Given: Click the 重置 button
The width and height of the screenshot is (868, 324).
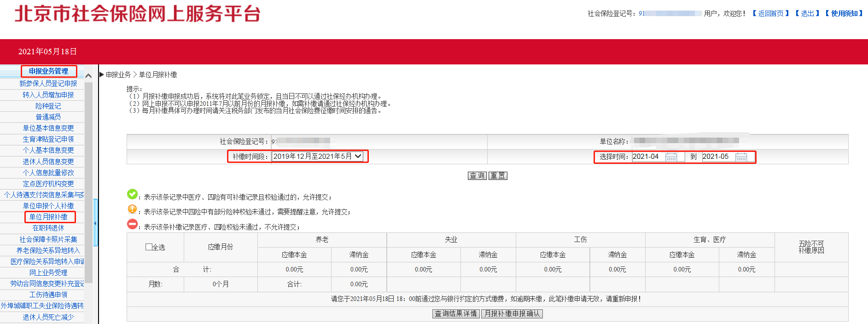Looking at the screenshot, I should (x=498, y=176).
